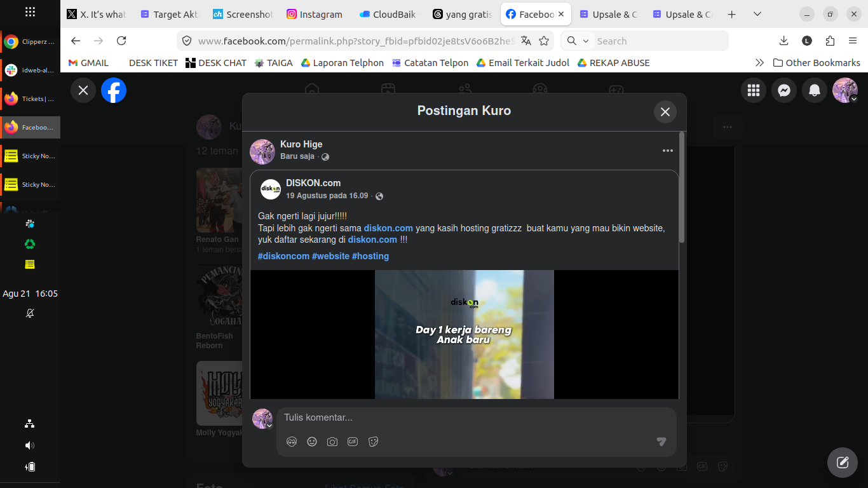The image size is (868, 488).
Task: Click the 'Tulis komentar...' comment field
Action: pyautogui.click(x=477, y=417)
